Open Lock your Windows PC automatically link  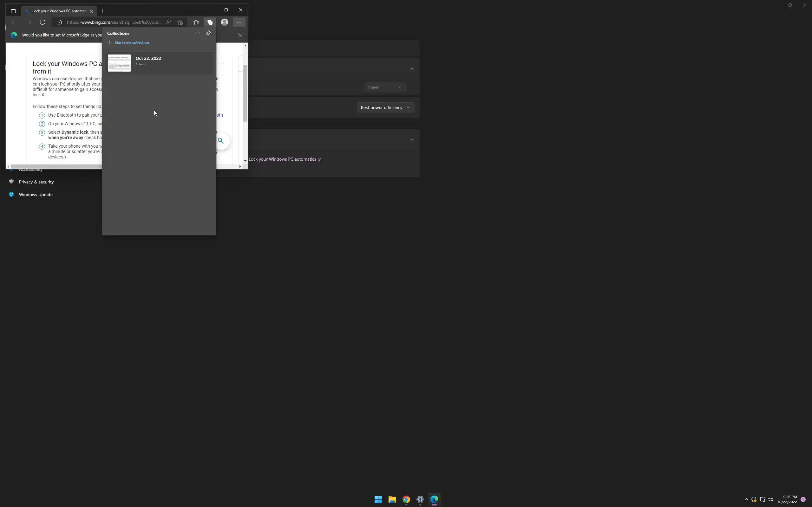click(285, 159)
